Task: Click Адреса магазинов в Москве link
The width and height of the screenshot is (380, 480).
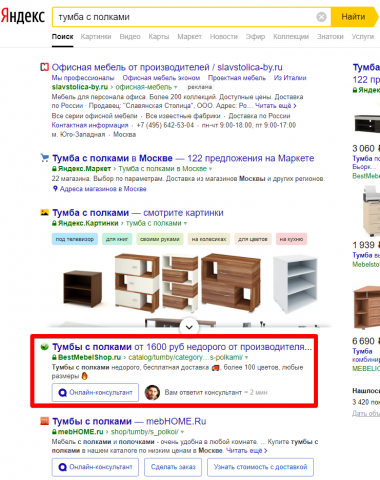Action: tap(103, 189)
